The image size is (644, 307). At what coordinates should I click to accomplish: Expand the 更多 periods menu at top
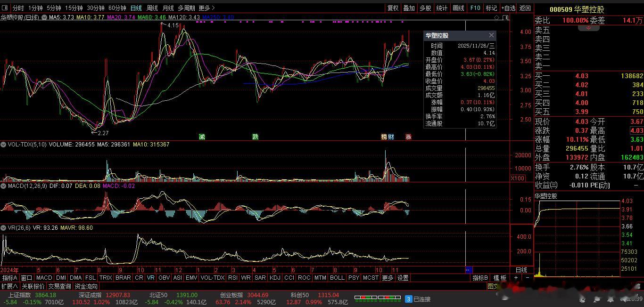[206, 8]
